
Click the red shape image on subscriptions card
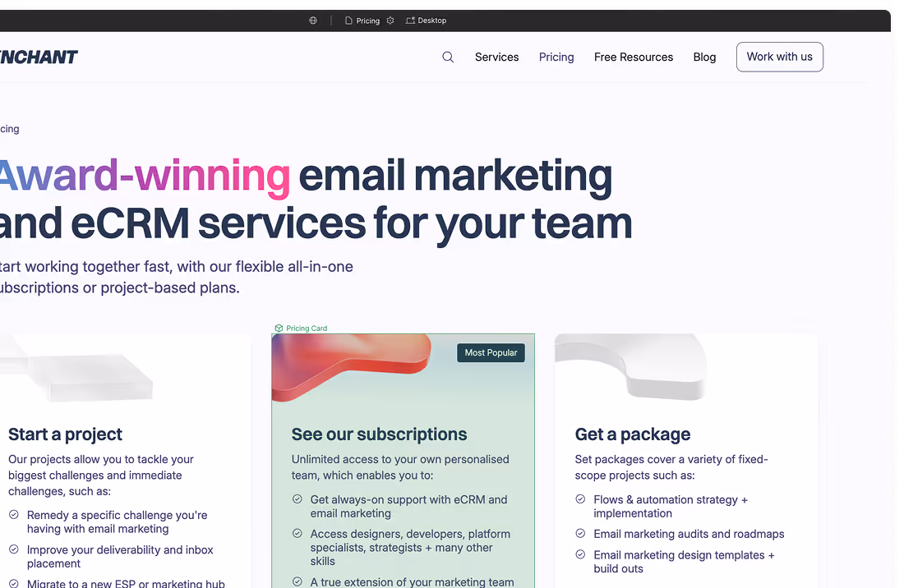pyautogui.click(x=352, y=367)
